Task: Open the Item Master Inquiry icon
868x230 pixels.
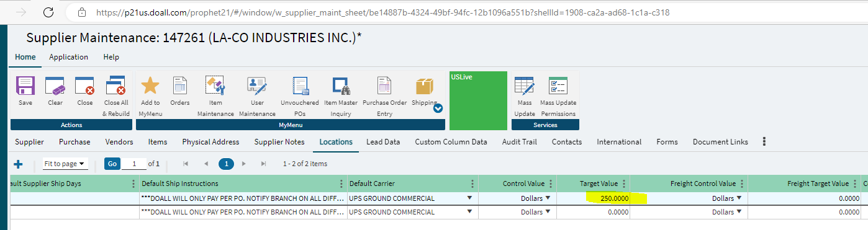Action: 341,86
